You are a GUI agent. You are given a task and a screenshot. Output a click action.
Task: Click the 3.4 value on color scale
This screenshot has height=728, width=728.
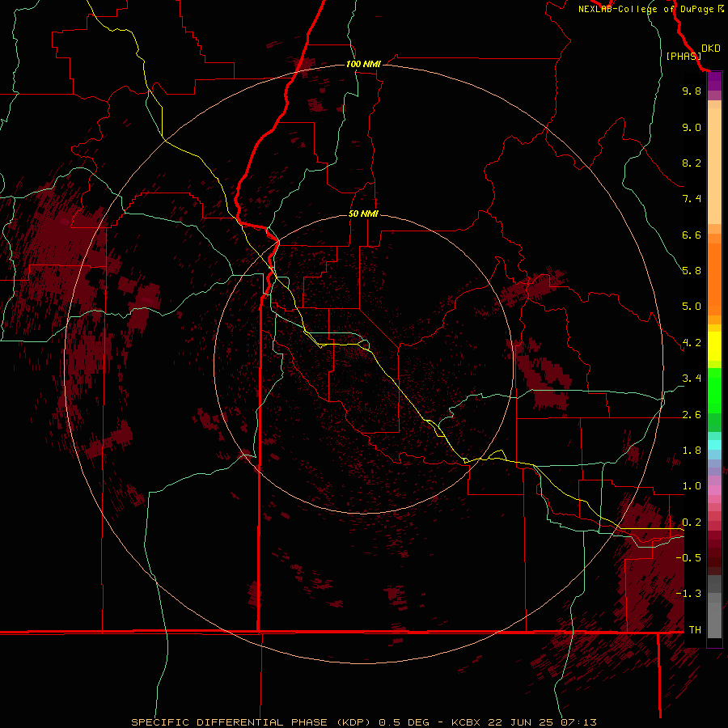692,379
